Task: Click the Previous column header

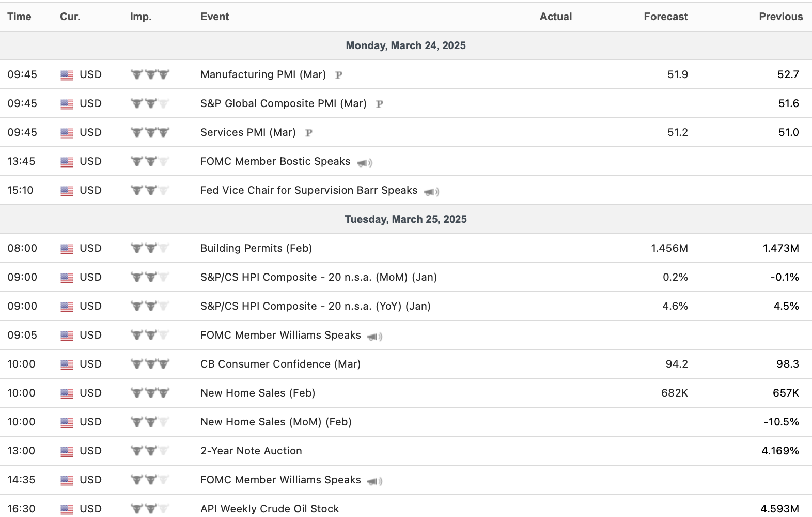Action: [x=780, y=17]
